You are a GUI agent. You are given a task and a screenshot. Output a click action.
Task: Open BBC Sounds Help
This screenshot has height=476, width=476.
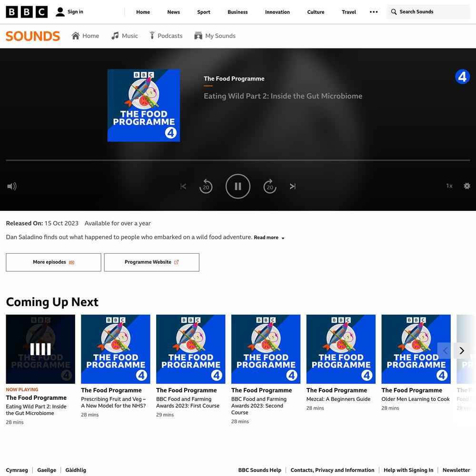(x=259, y=470)
